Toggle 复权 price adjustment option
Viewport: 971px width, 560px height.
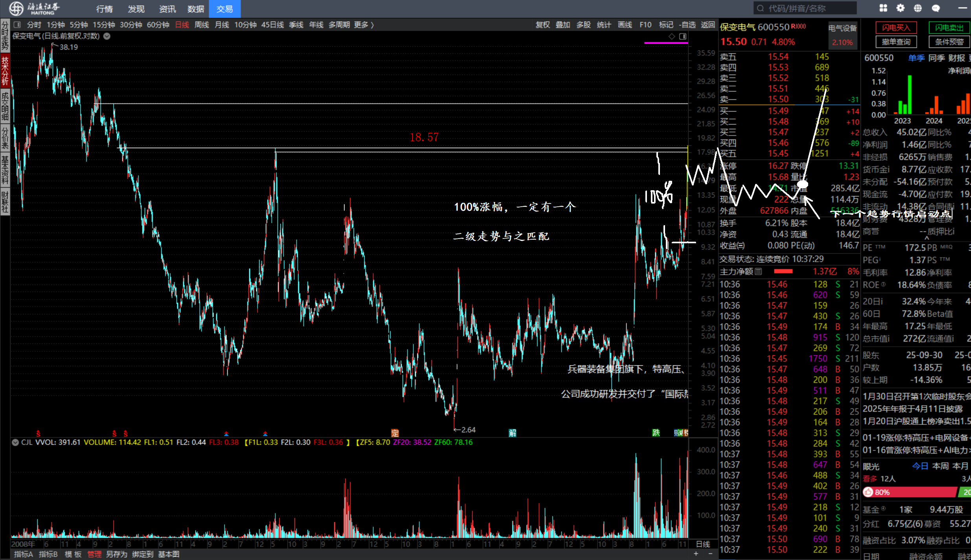pyautogui.click(x=543, y=25)
